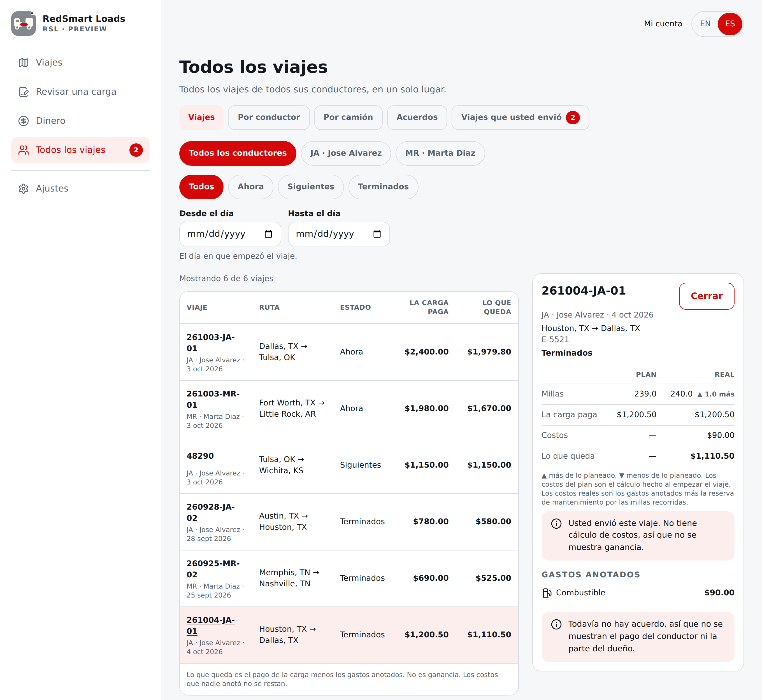Open trip 261004-JA-01 link in table

tap(210, 625)
